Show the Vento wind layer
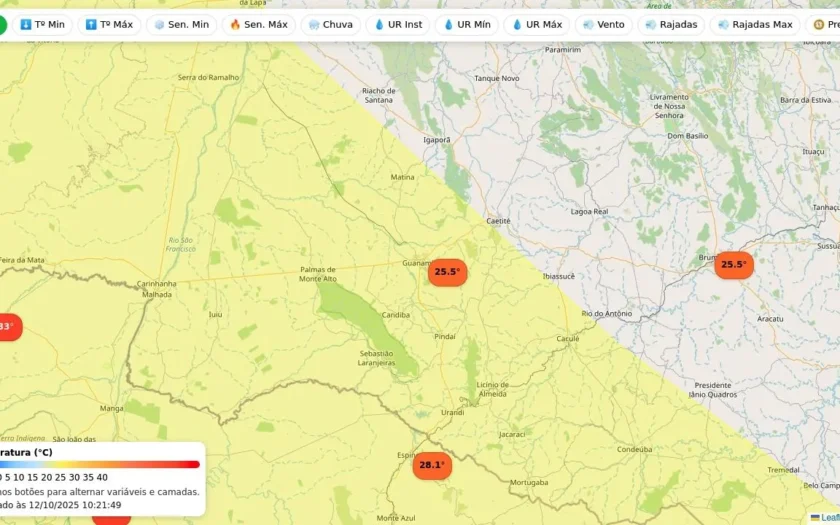 click(604, 25)
